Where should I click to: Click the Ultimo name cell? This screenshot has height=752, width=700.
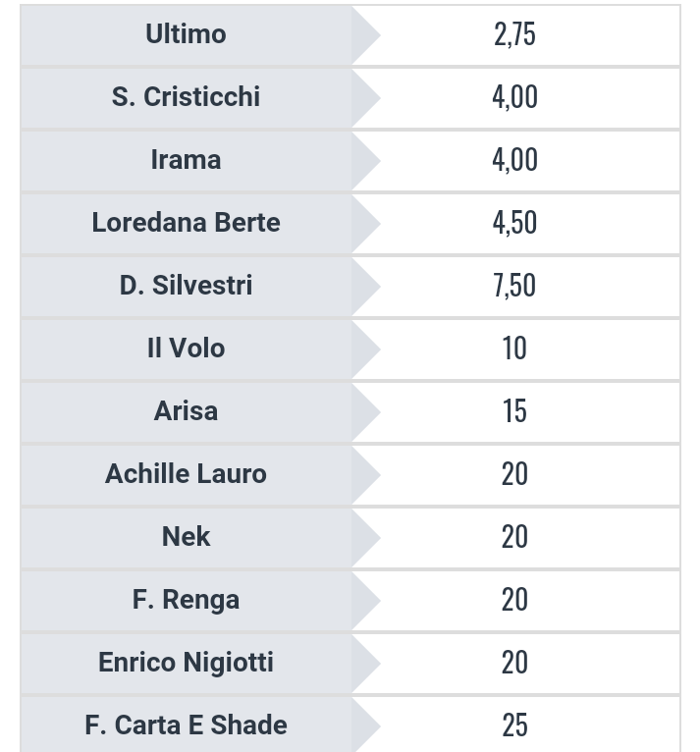pyautogui.click(x=186, y=34)
